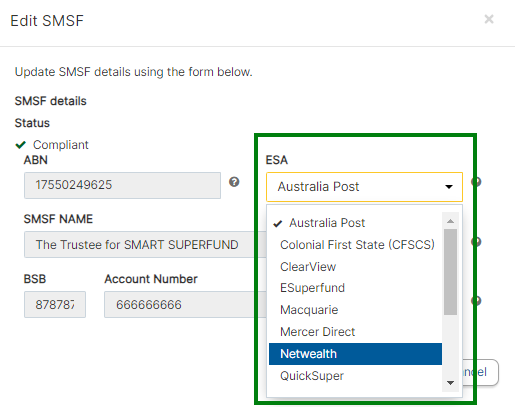The image size is (515, 407).
Task: Click the dropdown list scroll-up arrow
Action: point(450,221)
